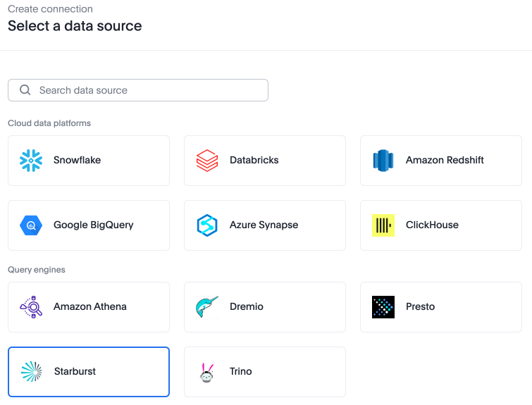Click the Presto dotted arrow icon
The width and height of the screenshot is (532, 405).
tap(383, 307)
